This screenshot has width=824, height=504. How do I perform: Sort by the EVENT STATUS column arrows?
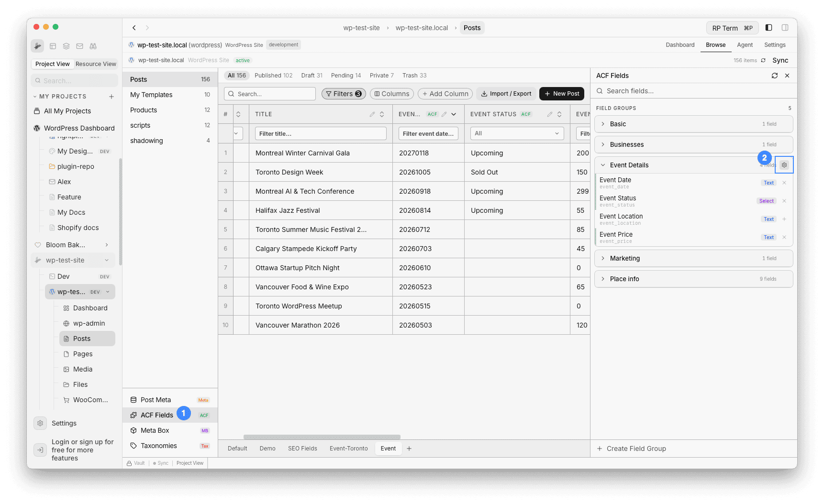(x=559, y=114)
